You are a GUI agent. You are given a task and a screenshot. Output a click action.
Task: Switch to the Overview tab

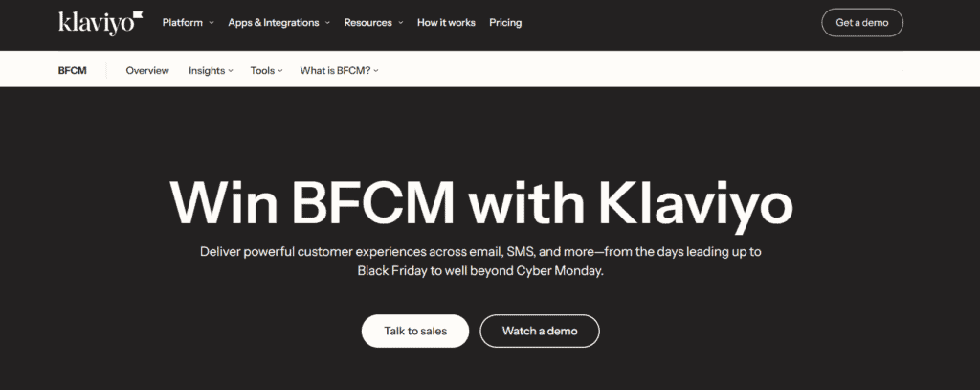[147, 70]
